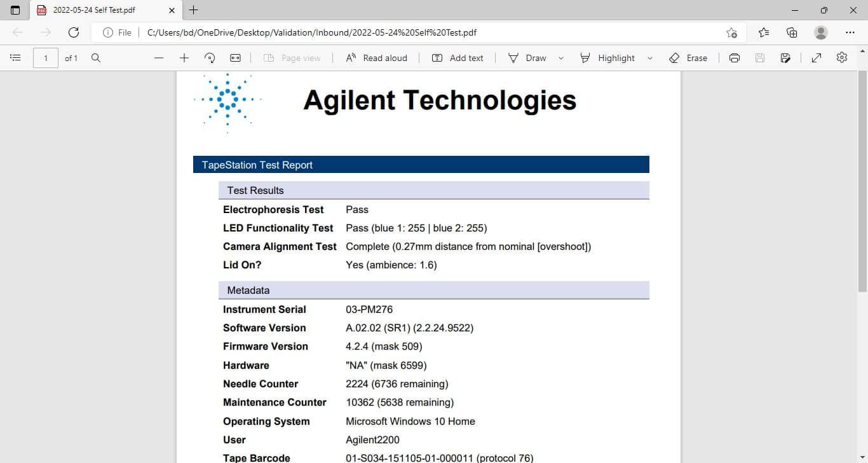Click the LED Functionality Test value
The height and width of the screenshot is (463, 868).
click(x=416, y=228)
